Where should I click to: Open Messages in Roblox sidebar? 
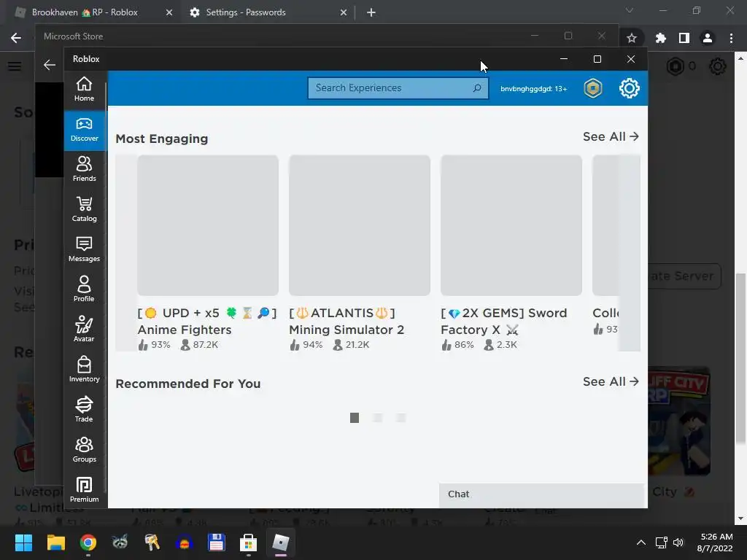(x=85, y=249)
